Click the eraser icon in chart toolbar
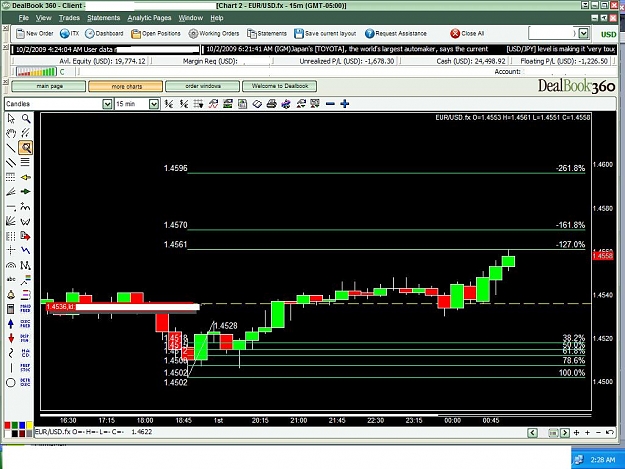The width and height of the screenshot is (625, 469). 257,104
